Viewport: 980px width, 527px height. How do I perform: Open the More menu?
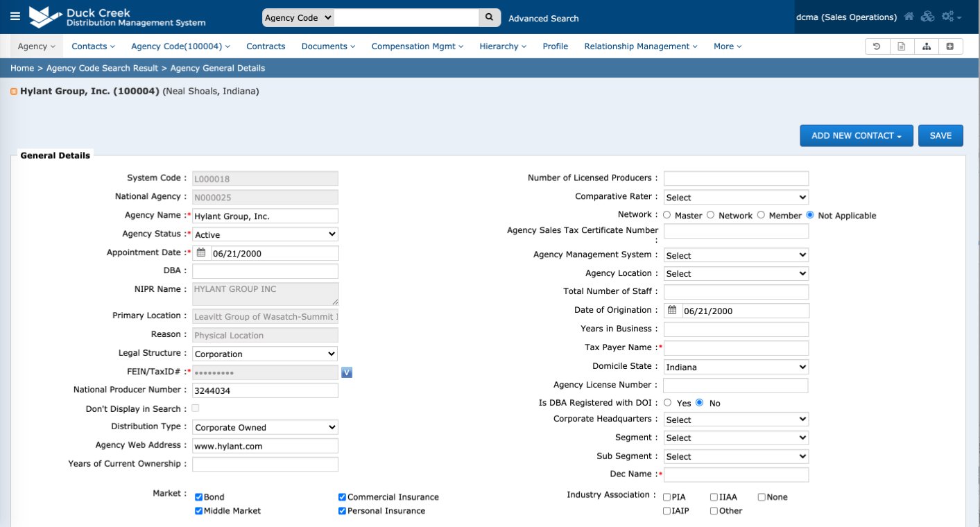pyautogui.click(x=728, y=46)
